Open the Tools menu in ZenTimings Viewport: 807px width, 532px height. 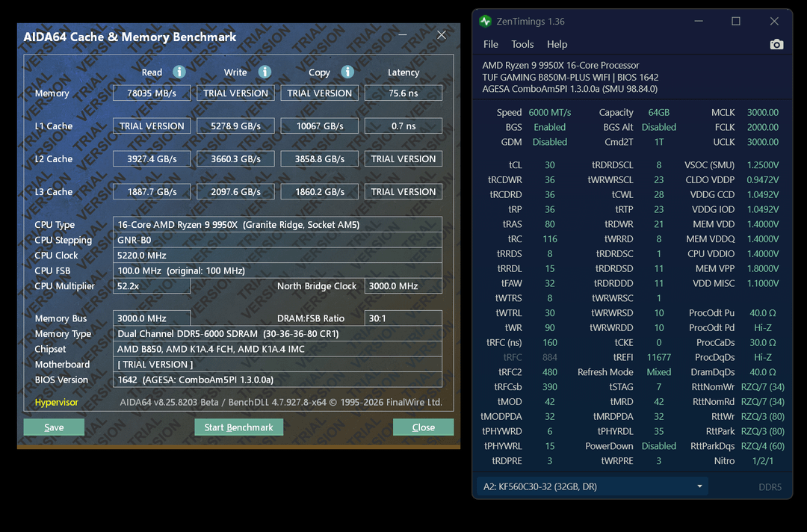tap(522, 44)
